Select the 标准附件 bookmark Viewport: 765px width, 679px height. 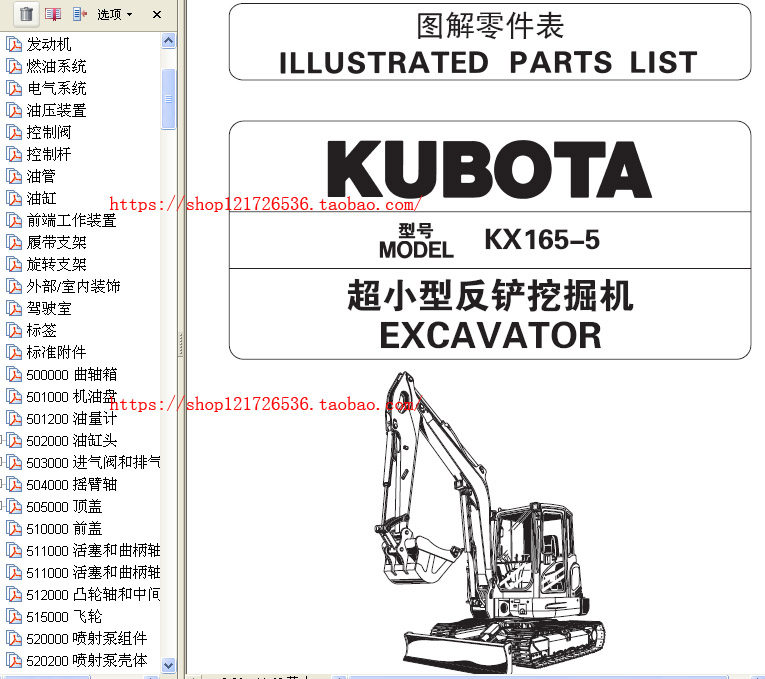(x=57, y=352)
